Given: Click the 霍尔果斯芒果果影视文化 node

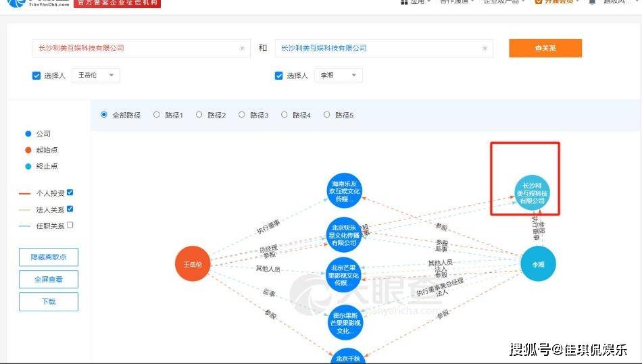Looking at the screenshot, I should pos(346,323).
